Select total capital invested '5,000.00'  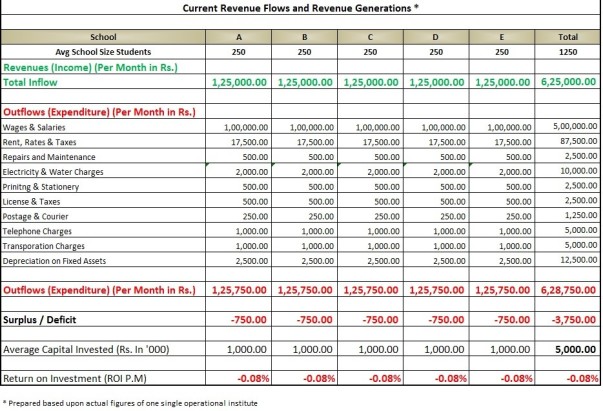(x=575, y=349)
